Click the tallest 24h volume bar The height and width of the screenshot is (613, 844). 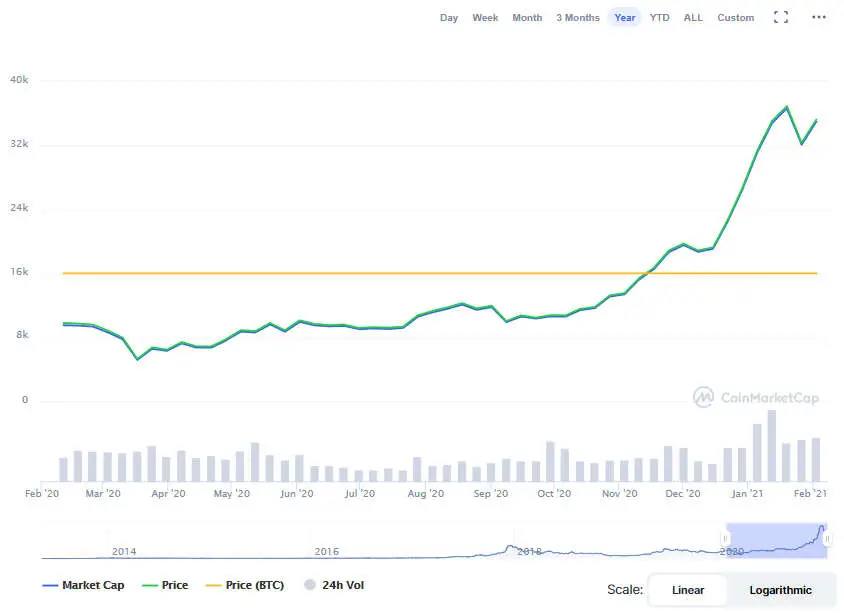tap(772, 446)
